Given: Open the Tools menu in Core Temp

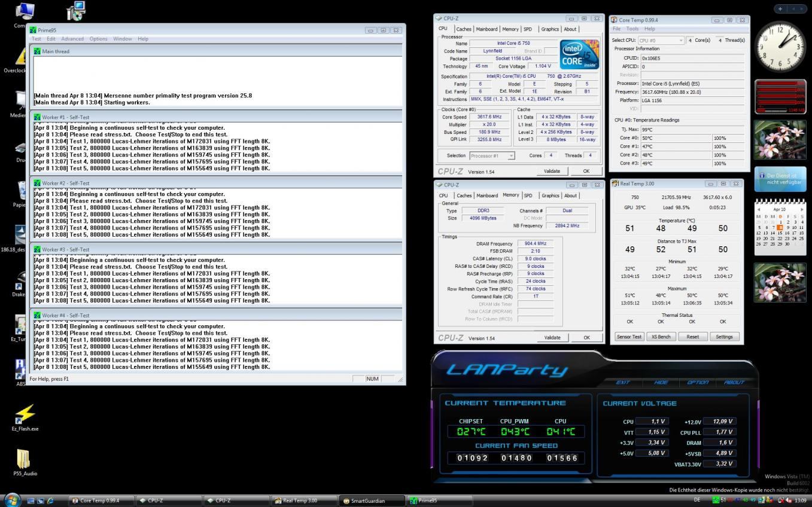Looking at the screenshot, I should point(632,29).
